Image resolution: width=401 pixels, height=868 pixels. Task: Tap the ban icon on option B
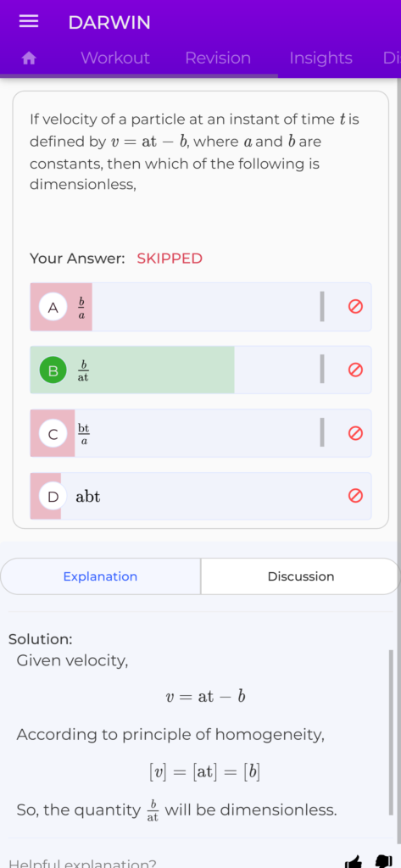355,370
